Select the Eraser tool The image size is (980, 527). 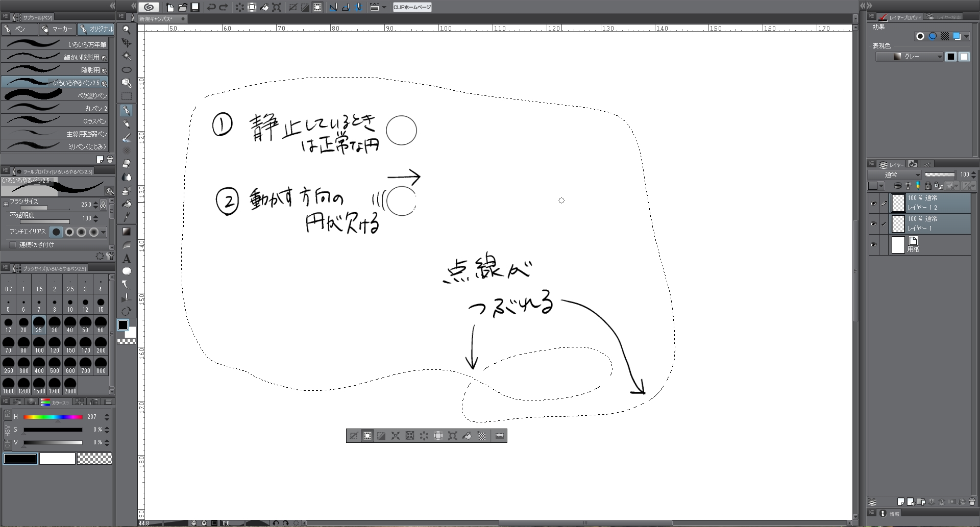click(127, 164)
